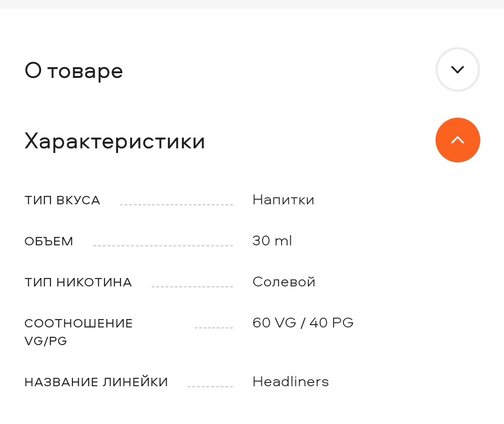The width and height of the screenshot is (504, 424).
Task: Click the НАЗВАНИЕ ЛИНЕЙКИ label
Action: pyautogui.click(x=96, y=382)
